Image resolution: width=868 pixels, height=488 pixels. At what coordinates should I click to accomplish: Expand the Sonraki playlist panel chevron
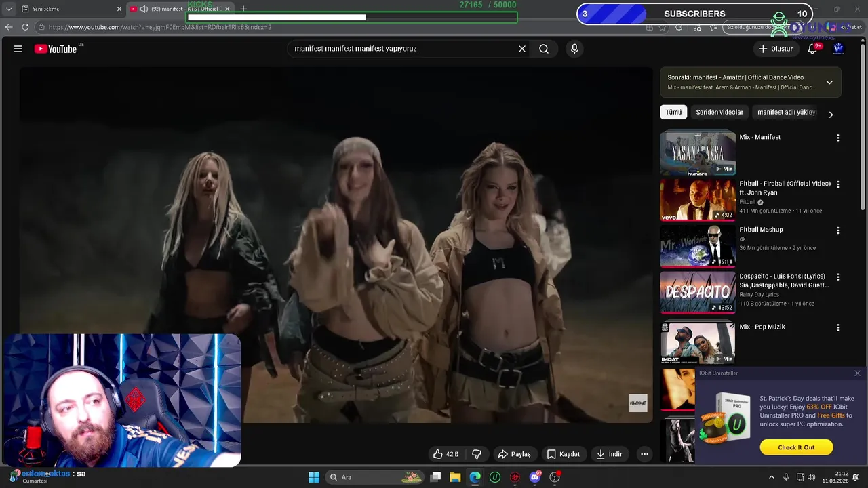click(x=829, y=83)
